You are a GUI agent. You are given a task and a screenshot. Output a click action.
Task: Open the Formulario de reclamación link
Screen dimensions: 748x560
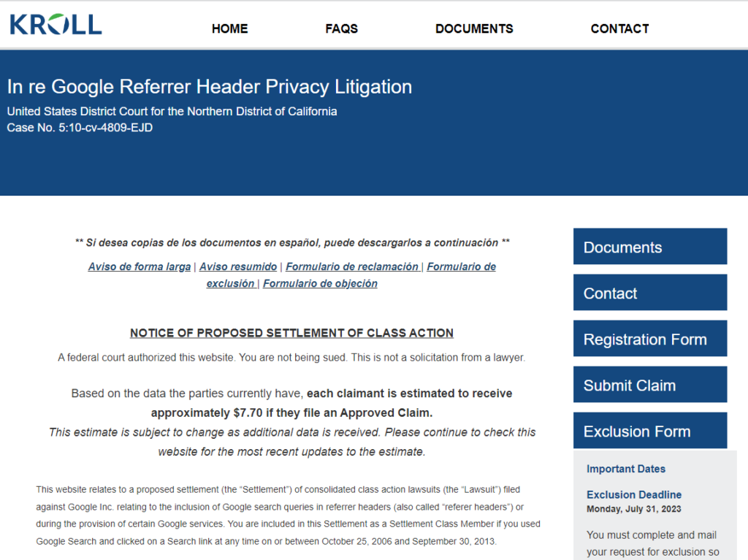tap(352, 266)
